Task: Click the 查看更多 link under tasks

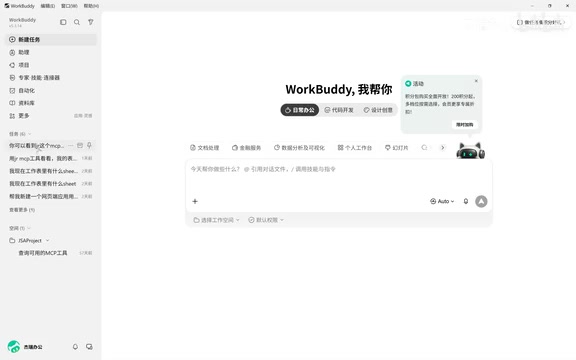Action: point(22,210)
